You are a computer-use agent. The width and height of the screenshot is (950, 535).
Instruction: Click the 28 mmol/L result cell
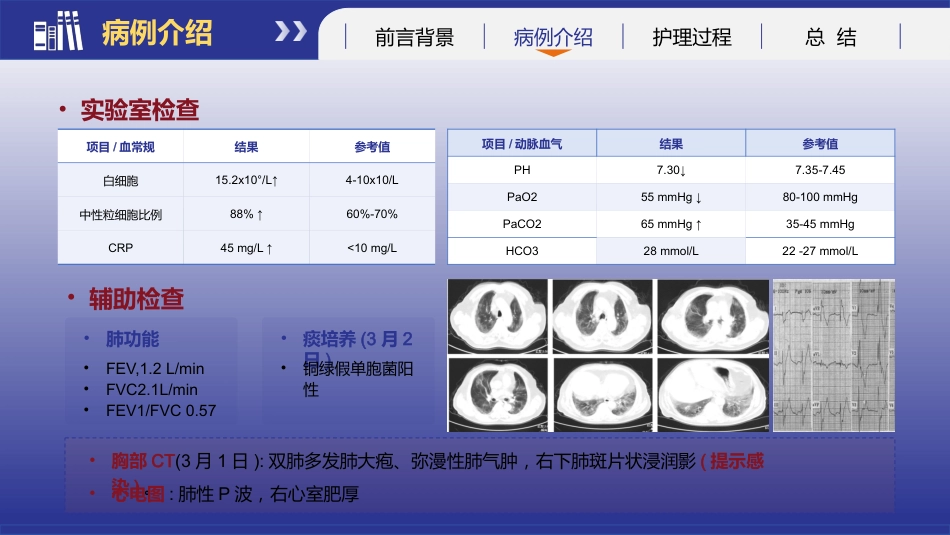pyautogui.click(x=671, y=251)
